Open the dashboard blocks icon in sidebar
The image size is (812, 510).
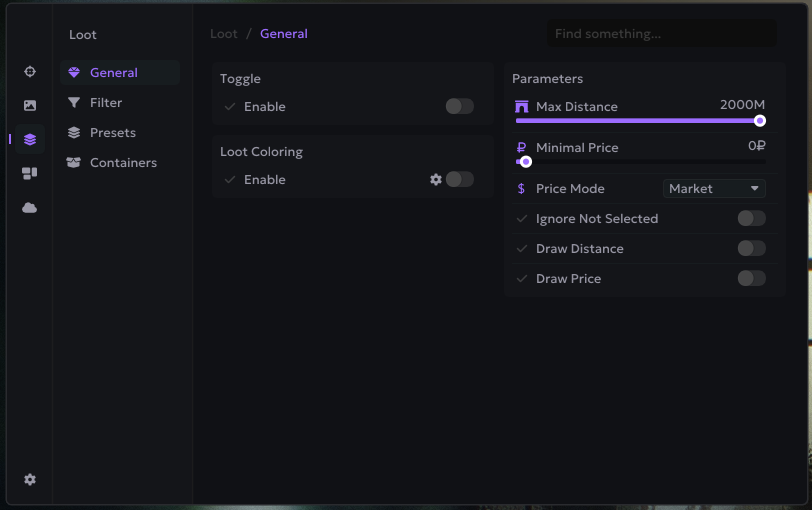click(x=30, y=174)
